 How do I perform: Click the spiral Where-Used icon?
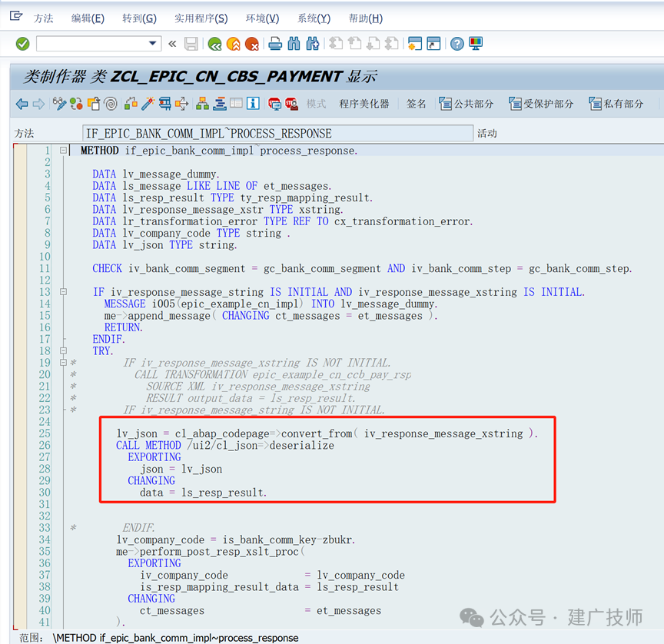pyautogui.click(x=111, y=103)
